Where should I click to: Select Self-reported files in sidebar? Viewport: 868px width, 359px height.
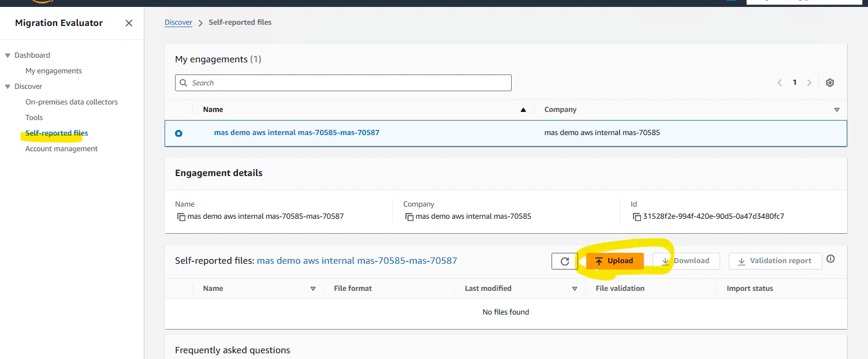pos(57,133)
